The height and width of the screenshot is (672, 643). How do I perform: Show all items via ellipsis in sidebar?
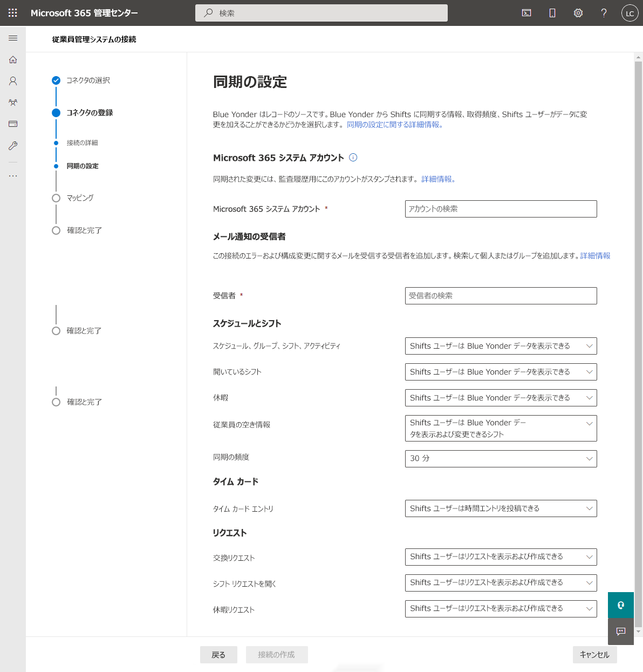(x=13, y=176)
